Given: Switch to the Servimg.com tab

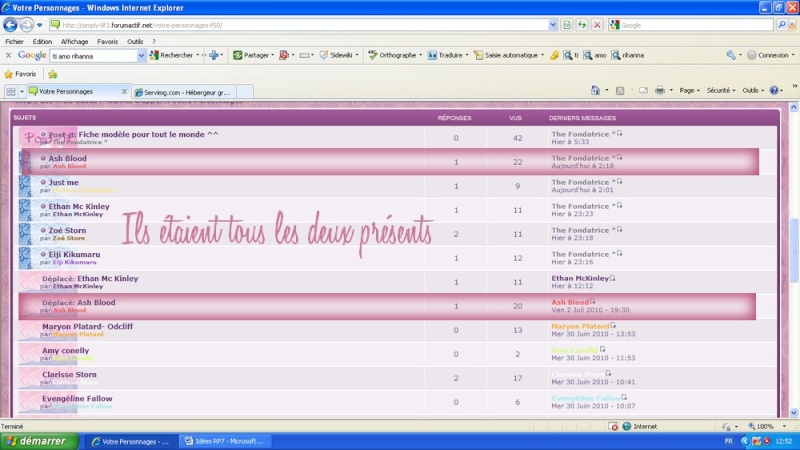Looking at the screenshot, I should (183, 92).
